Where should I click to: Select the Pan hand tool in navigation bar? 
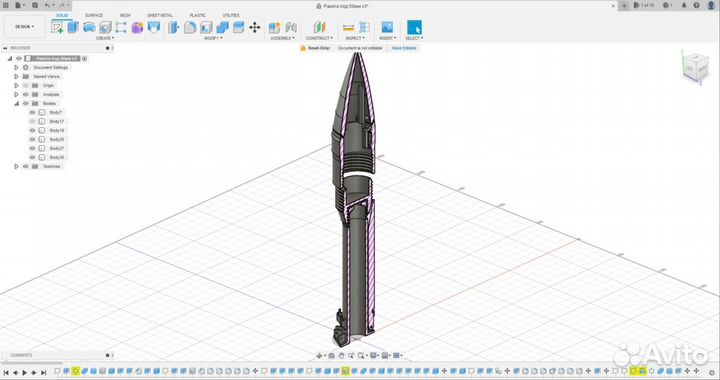(x=341, y=355)
